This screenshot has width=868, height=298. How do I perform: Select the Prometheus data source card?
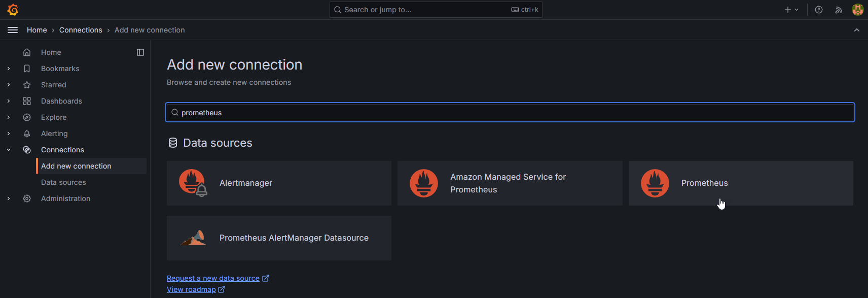pos(740,183)
